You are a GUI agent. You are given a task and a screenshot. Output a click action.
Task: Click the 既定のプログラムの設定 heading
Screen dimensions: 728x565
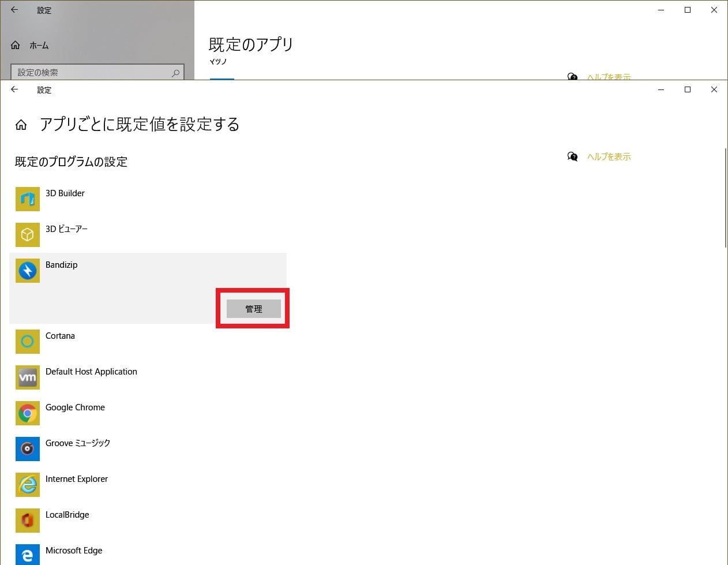(71, 162)
